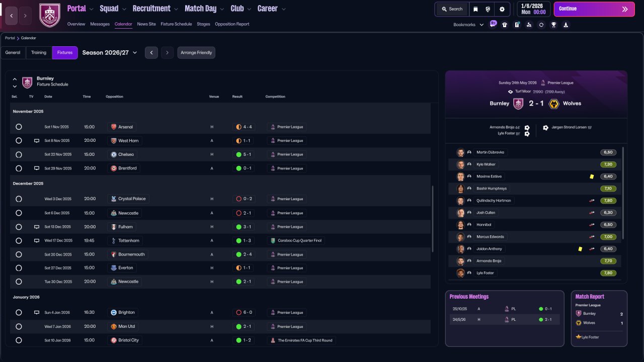Open the world globe icon beside Search
This screenshot has width=644, height=362.
pyautogui.click(x=488, y=9)
